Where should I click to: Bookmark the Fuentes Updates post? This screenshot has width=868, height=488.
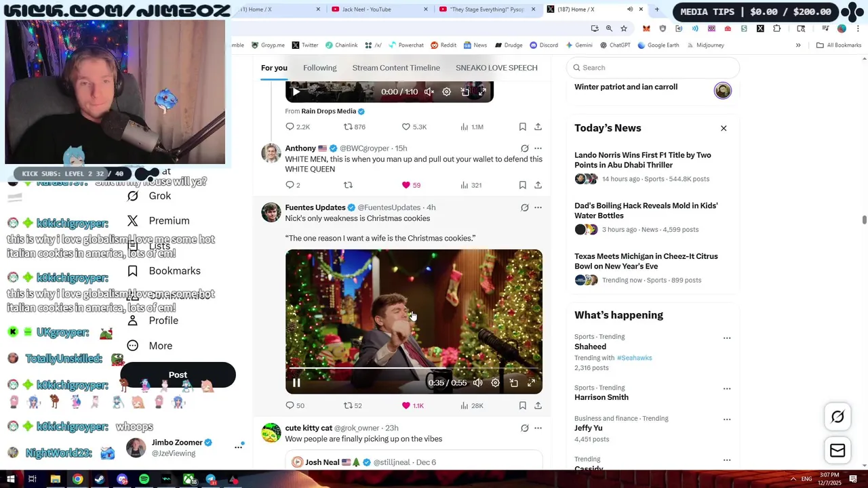[x=522, y=405]
